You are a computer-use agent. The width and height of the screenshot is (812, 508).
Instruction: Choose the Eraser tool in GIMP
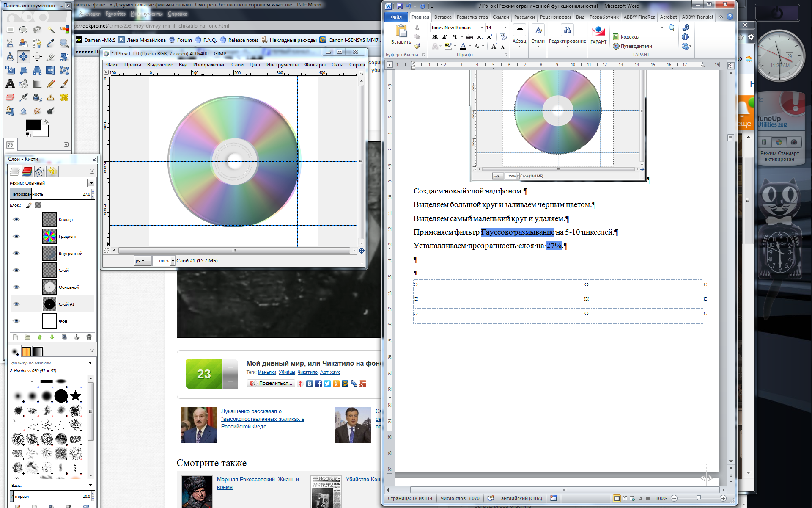point(10,97)
